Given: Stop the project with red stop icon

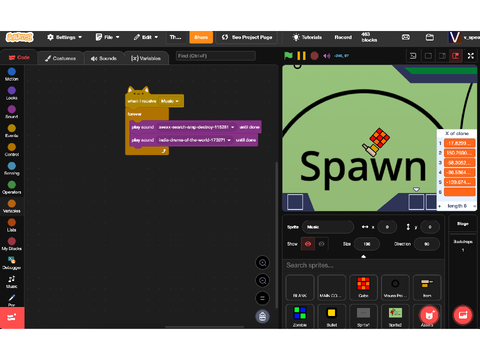Looking at the screenshot, I should tap(314, 56).
